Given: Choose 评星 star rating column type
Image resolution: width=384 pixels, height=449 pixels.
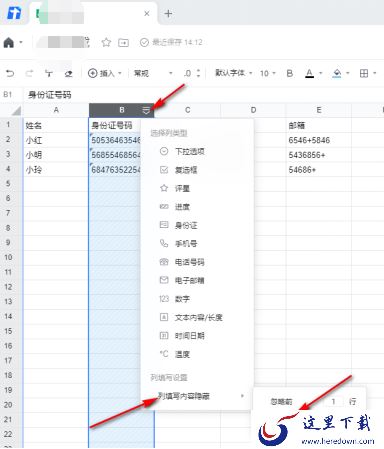Looking at the screenshot, I should click(x=197, y=188).
